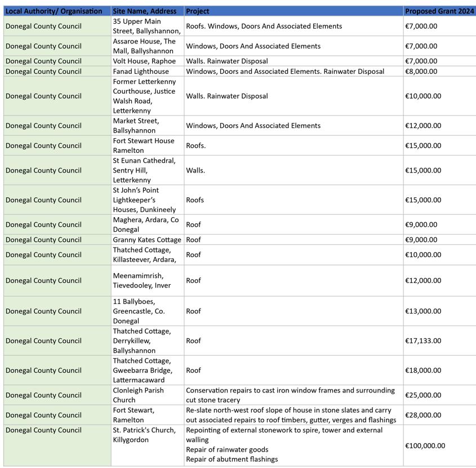
Task: Select €15,000.00 in St Eunan Cathedral row
Action: tap(423, 170)
